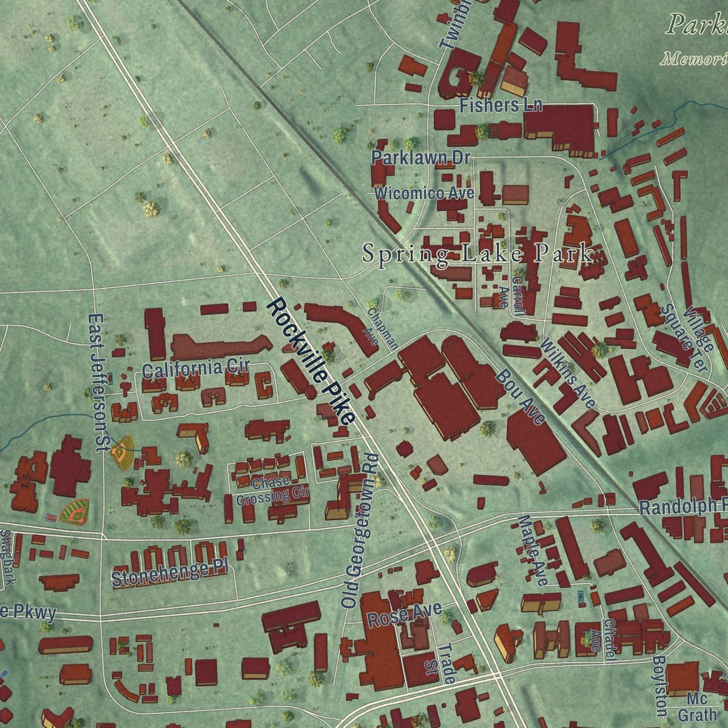The height and width of the screenshot is (728, 728).
Task: Click the Citadel Ave label
Action: 602,639
